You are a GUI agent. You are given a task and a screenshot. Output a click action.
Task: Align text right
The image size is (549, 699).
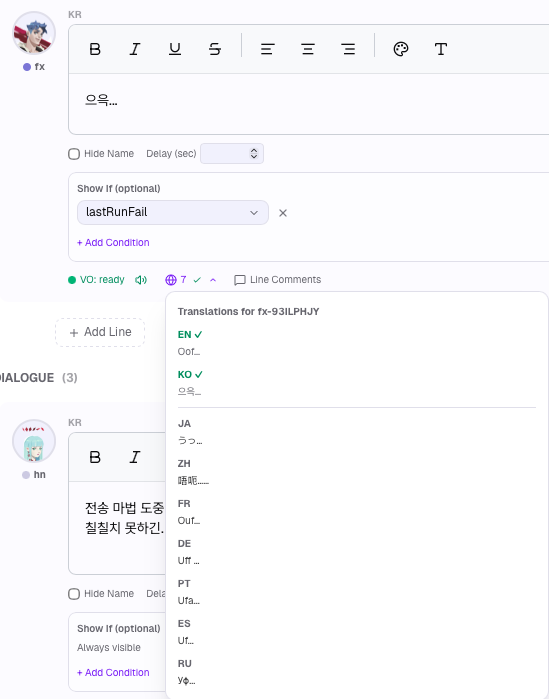(348, 49)
